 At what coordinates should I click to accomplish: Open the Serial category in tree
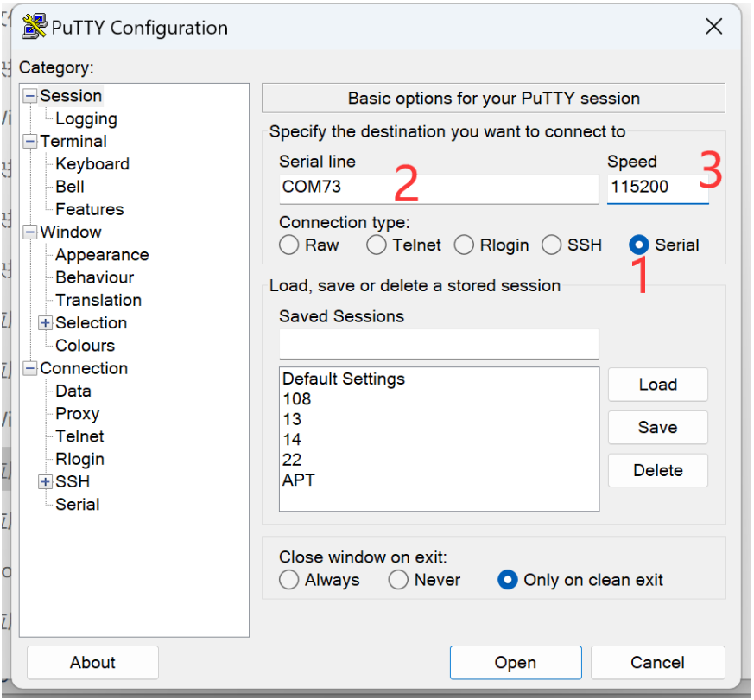pyautogui.click(x=78, y=505)
